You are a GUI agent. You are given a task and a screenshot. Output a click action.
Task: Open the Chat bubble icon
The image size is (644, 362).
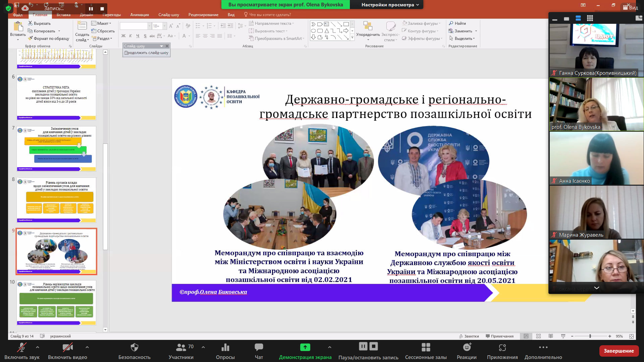pos(259,347)
